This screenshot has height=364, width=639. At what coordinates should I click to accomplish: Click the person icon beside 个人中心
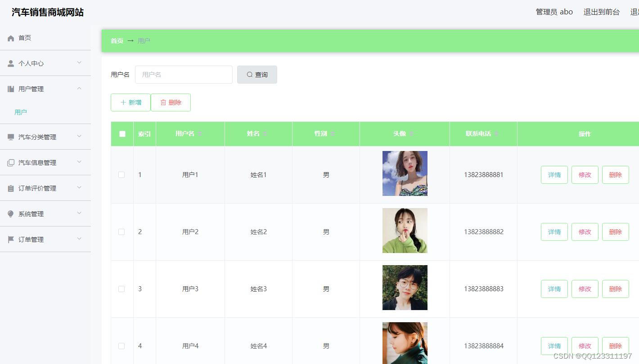[11, 64]
